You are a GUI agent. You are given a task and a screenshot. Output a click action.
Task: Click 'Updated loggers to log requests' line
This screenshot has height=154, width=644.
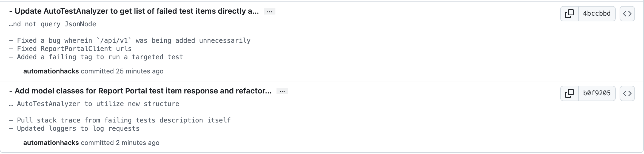pyautogui.click(x=74, y=129)
